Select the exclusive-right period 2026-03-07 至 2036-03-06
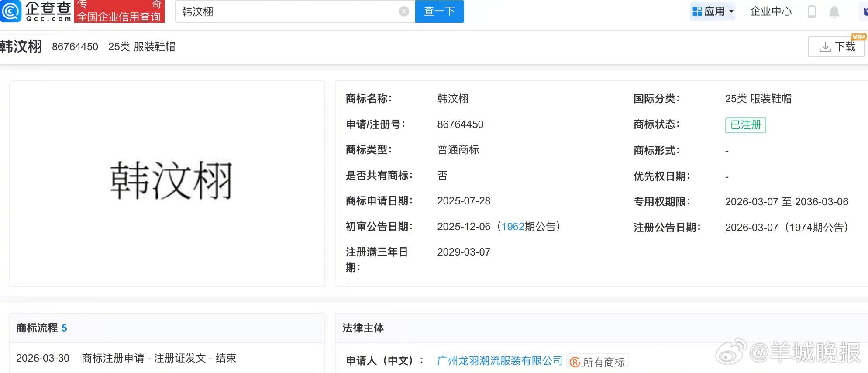868x373 pixels. point(787,202)
